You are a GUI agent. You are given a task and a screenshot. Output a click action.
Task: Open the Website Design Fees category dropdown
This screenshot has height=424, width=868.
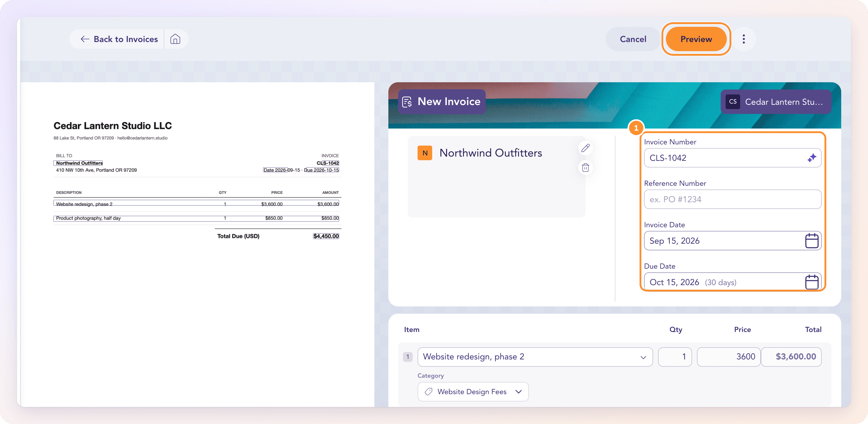473,392
